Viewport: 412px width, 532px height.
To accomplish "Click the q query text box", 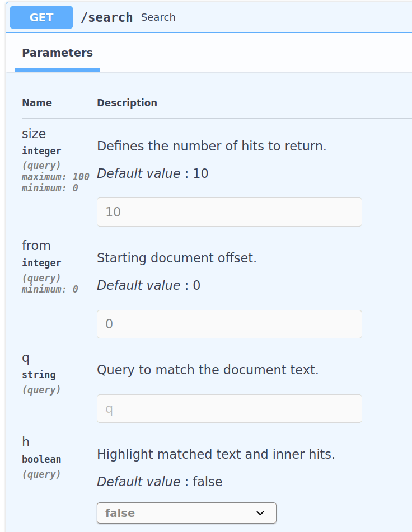I will 229,408.
